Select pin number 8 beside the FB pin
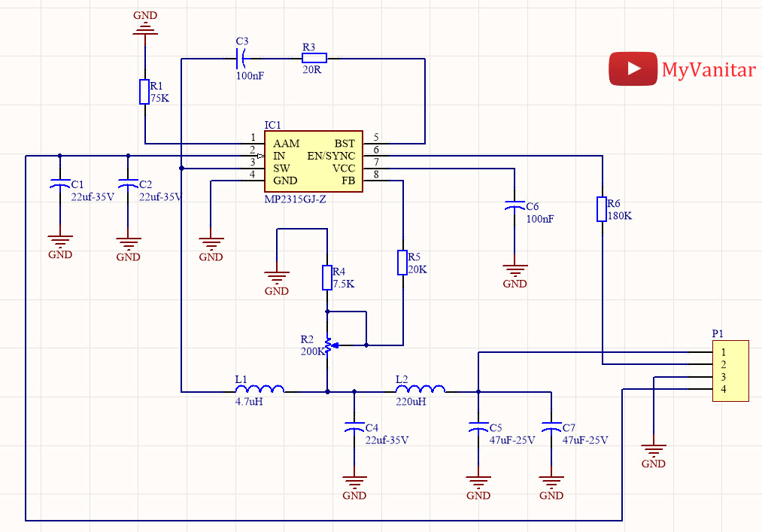 tap(376, 175)
